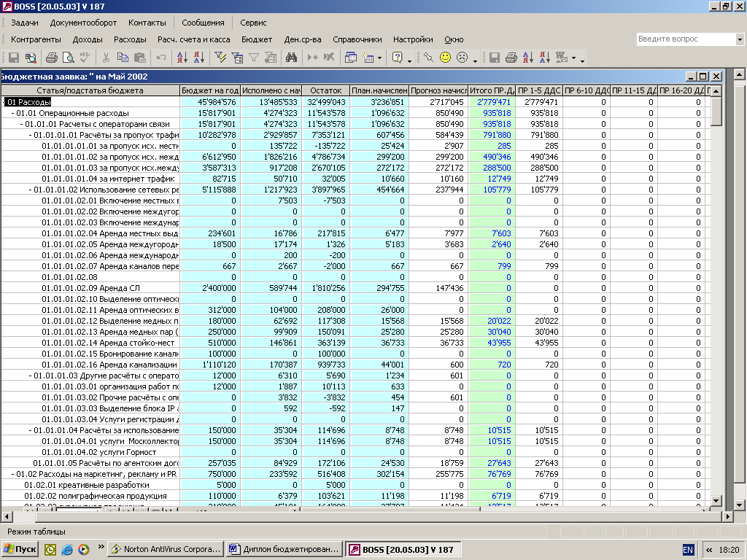Open the "Справочники" menu

click(357, 39)
